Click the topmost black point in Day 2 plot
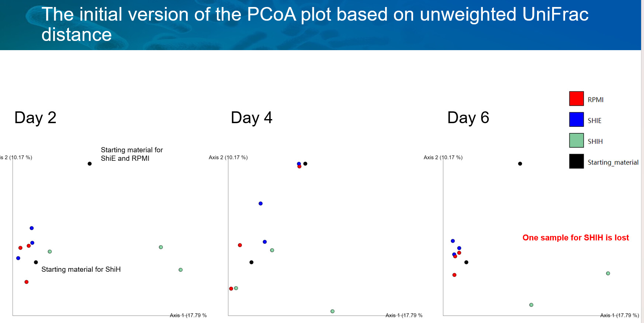644x323 pixels. (x=90, y=164)
